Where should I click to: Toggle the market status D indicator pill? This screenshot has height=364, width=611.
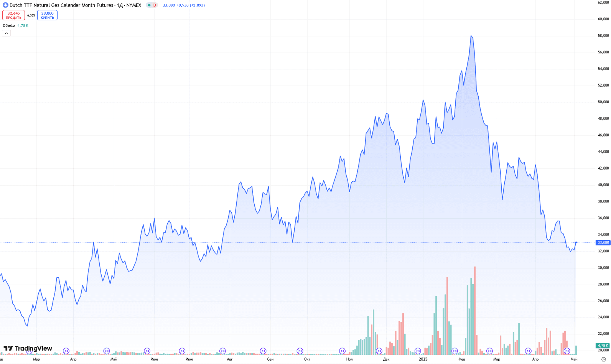coord(152,5)
